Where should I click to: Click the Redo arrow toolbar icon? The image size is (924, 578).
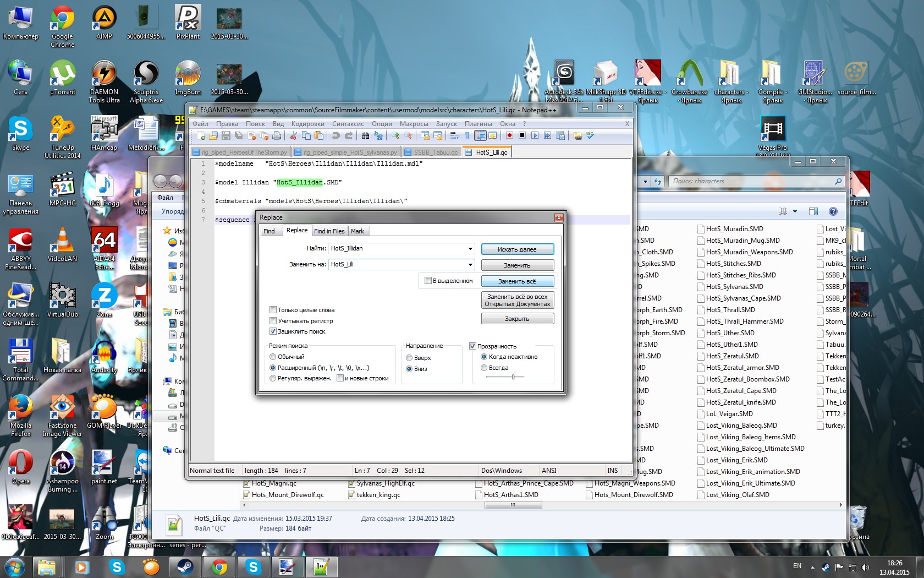tap(348, 135)
